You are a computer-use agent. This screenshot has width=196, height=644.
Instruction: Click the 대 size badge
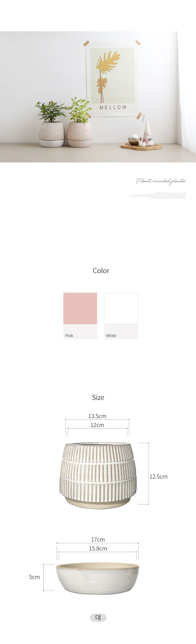pyautogui.click(x=98, y=617)
